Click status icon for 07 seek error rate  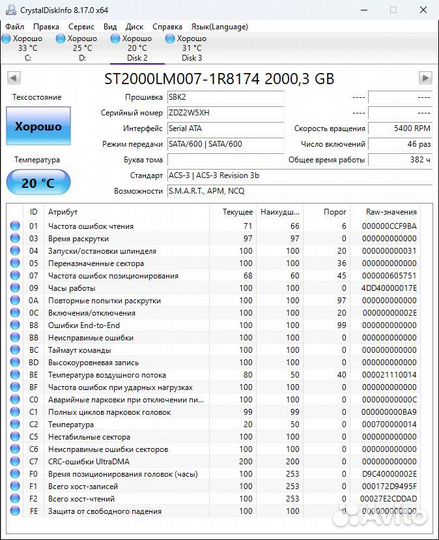(x=15, y=276)
